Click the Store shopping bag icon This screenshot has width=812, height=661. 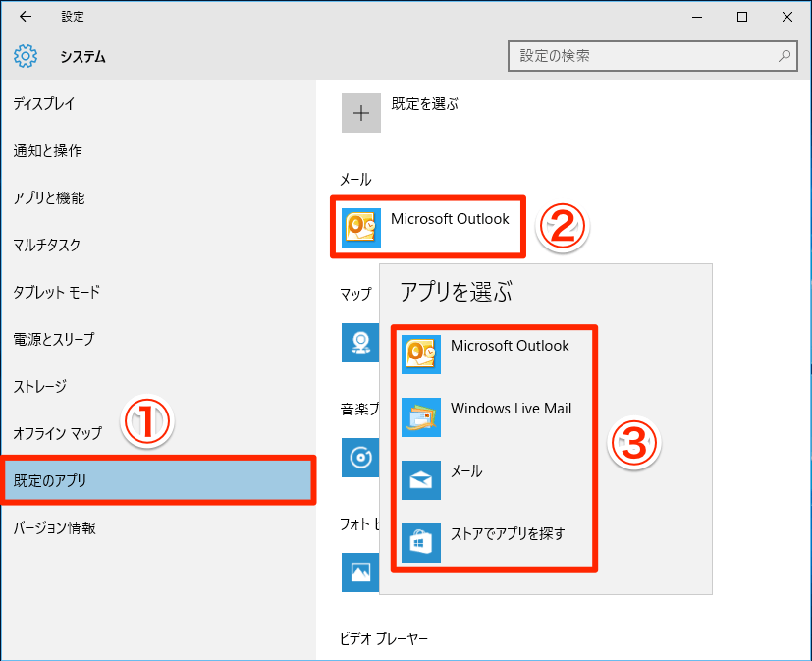click(421, 543)
